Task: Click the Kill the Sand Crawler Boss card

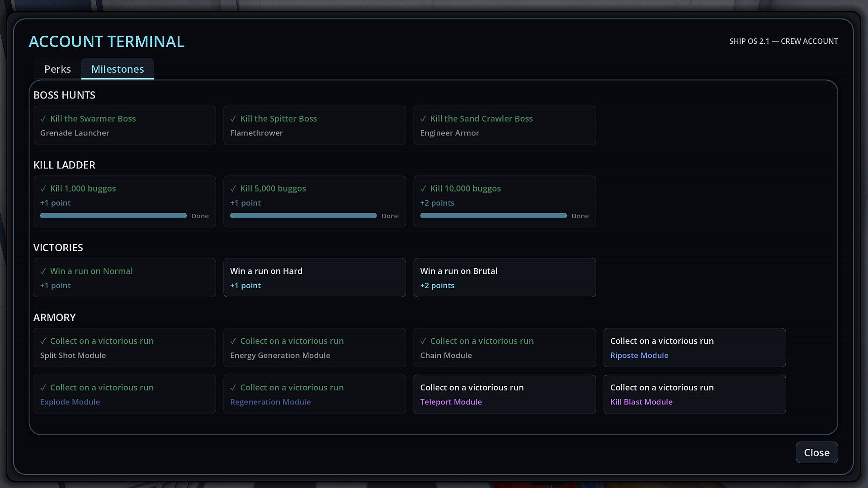Action: tap(505, 125)
